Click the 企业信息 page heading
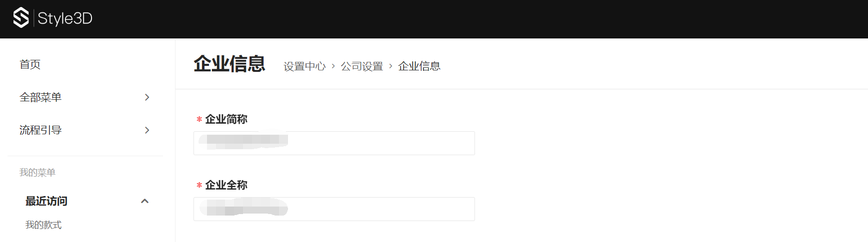This screenshot has width=868, height=242. 229,64
